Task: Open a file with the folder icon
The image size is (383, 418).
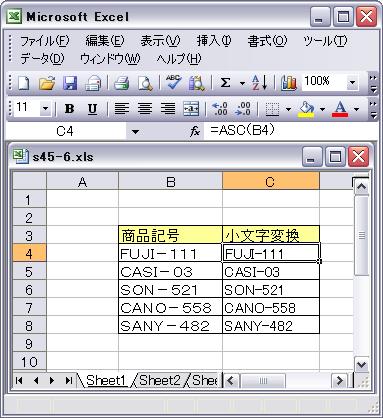Action: pos(47,83)
